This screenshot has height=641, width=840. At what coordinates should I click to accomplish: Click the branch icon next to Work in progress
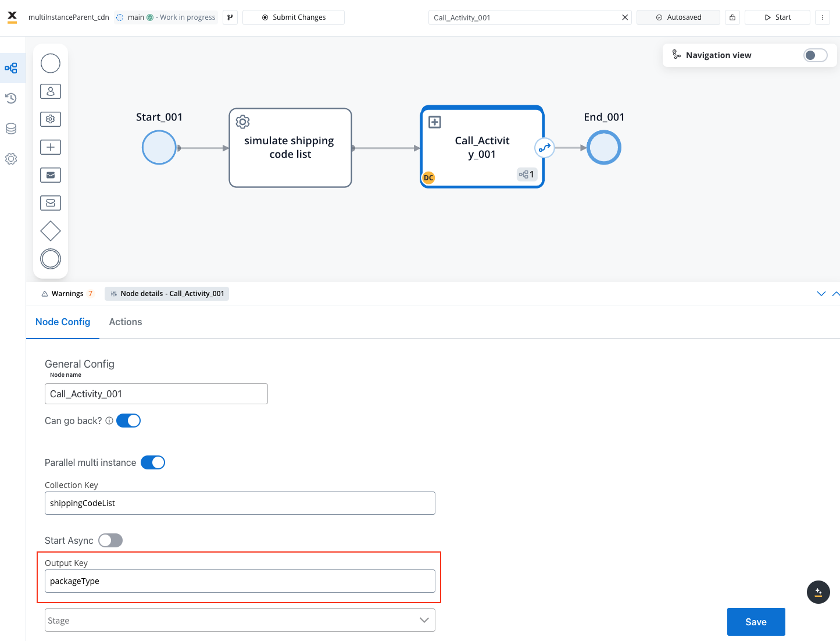click(230, 17)
